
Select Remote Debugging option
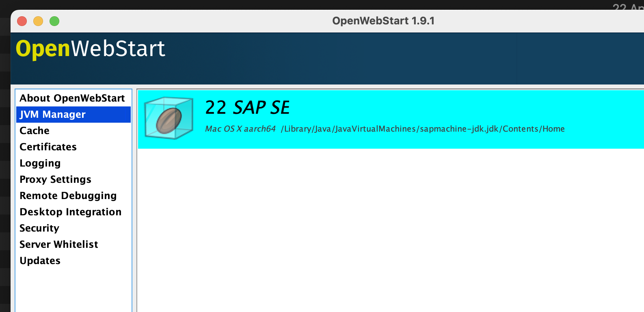point(73,196)
